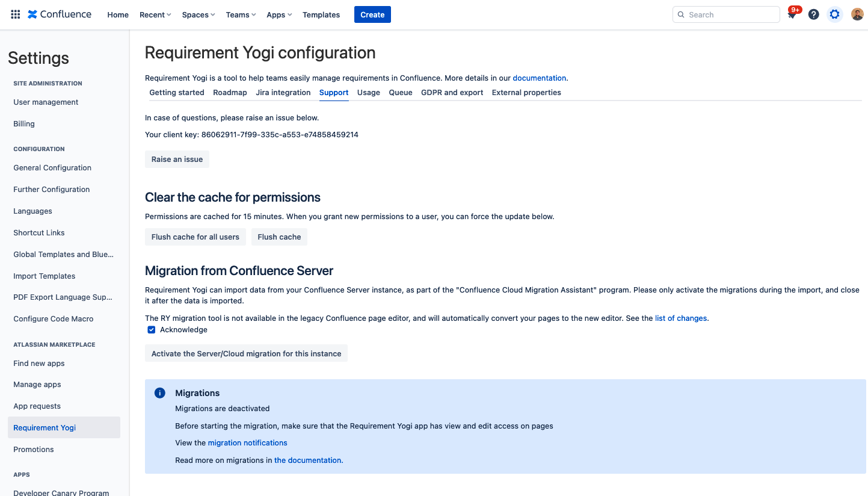Screen dimensions: 868x496
Task: Click the client key value text
Action: click(280, 135)
